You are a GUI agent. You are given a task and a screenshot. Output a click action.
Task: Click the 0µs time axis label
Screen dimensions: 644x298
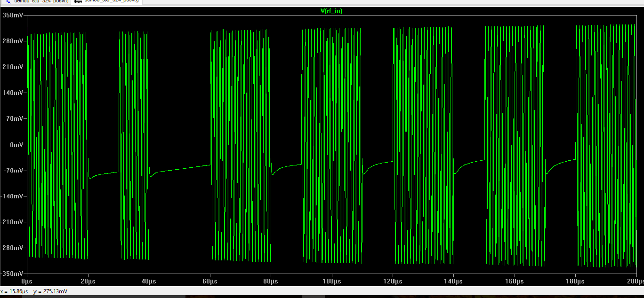pos(27,280)
